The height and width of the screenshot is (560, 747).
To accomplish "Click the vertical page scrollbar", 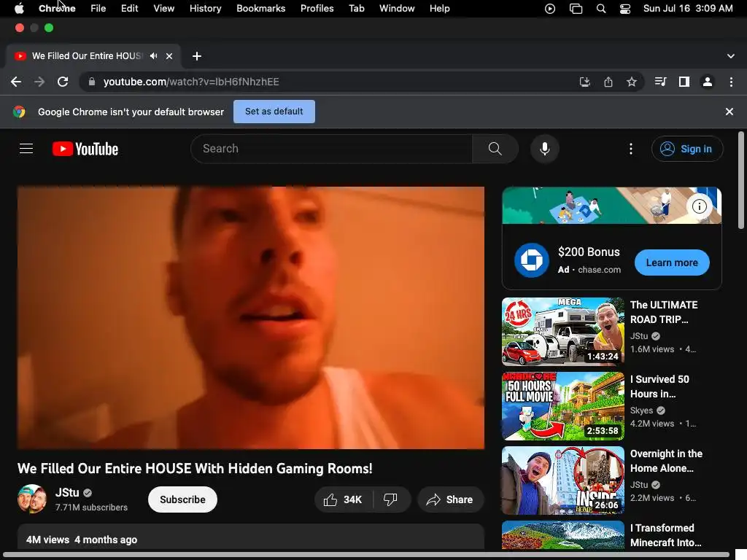I will (740, 181).
